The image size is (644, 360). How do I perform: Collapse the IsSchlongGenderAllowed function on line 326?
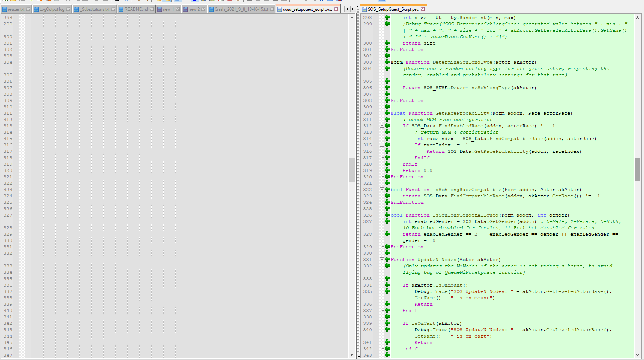[x=382, y=215]
